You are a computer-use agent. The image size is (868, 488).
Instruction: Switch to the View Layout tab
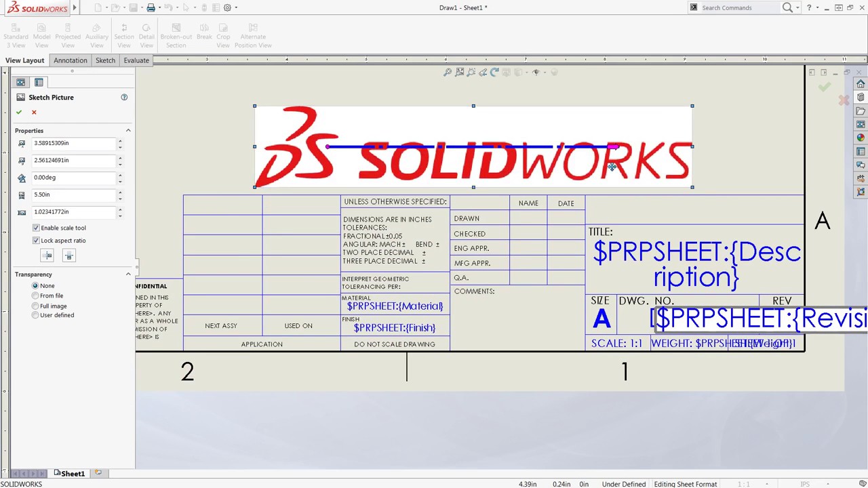[25, 60]
